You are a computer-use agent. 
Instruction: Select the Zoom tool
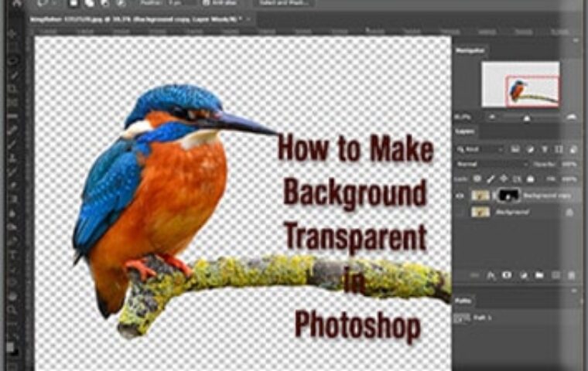coord(12,310)
